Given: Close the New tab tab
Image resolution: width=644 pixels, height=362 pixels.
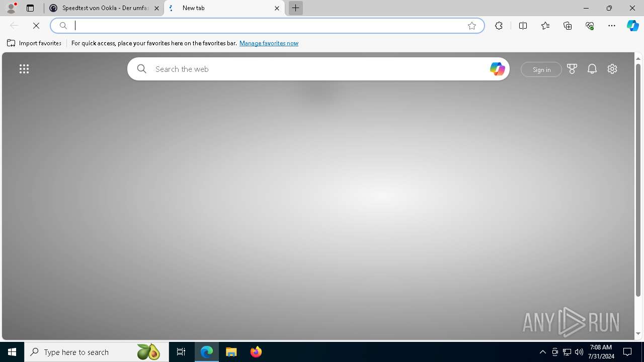Looking at the screenshot, I should [x=277, y=8].
